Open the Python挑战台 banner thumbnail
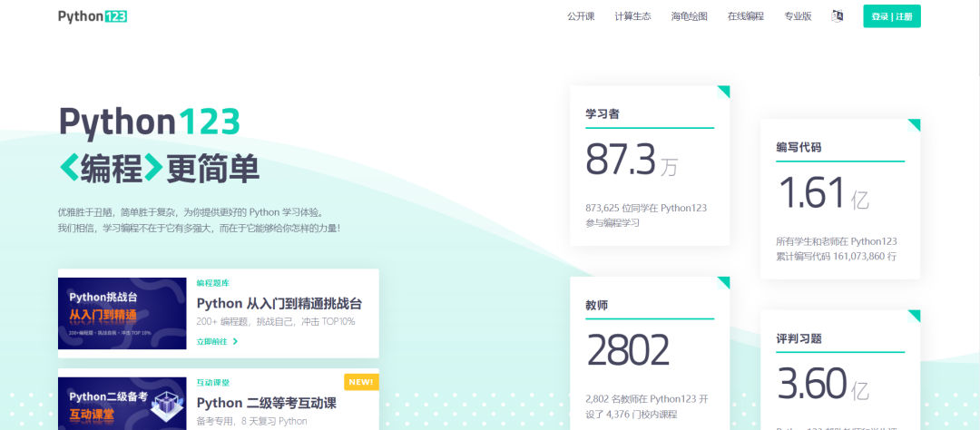 tap(122, 313)
